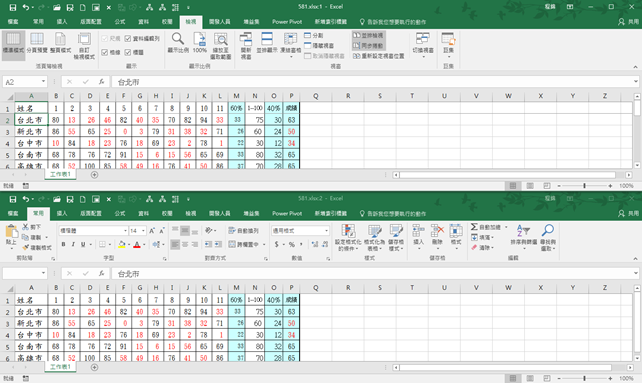Toggle Underline in bottom window ribbon

[x=83, y=245]
